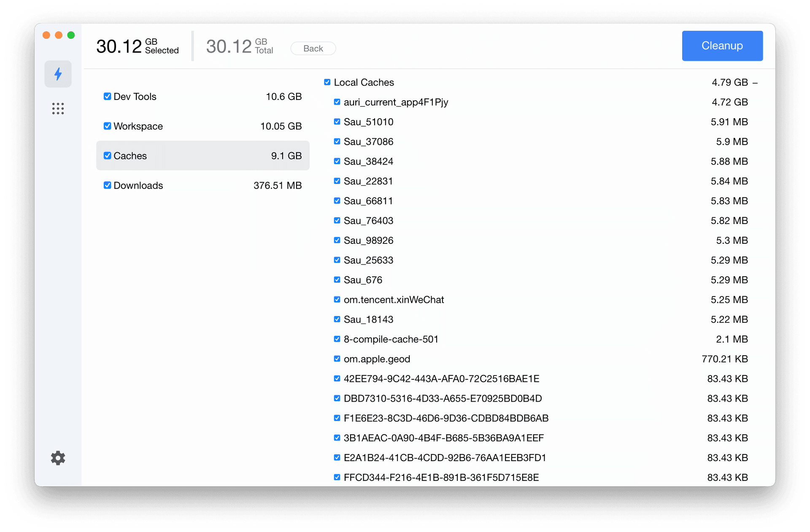The height and width of the screenshot is (532, 810).
Task: Uncheck the om.tencent.xinWeChat item
Action: click(337, 300)
